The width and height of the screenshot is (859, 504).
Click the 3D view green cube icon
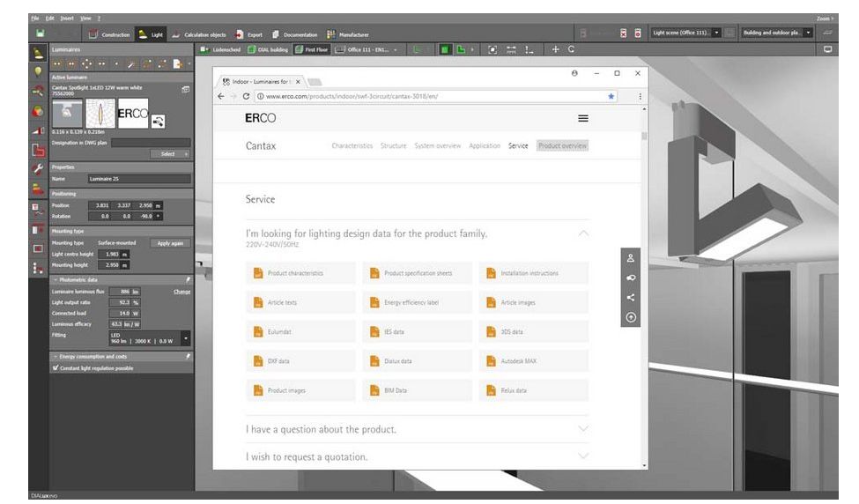(x=445, y=49)
